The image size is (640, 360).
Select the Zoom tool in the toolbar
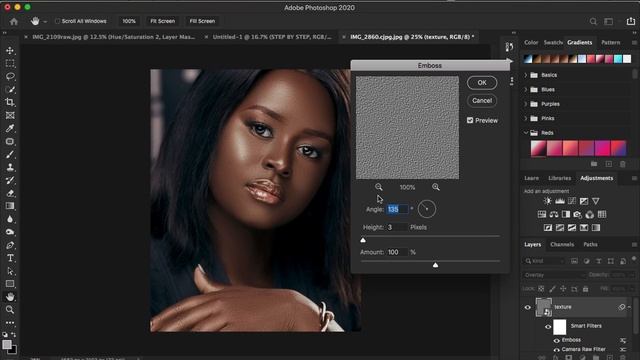pyautogui.click(x=10, y=310)
